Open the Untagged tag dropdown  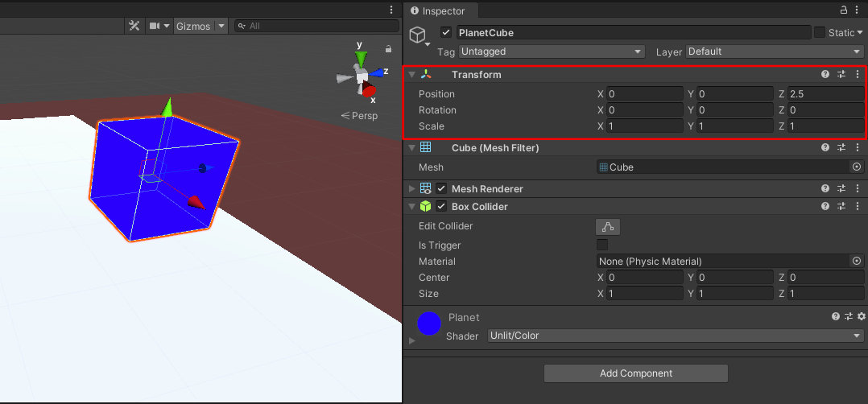[552, 52]
